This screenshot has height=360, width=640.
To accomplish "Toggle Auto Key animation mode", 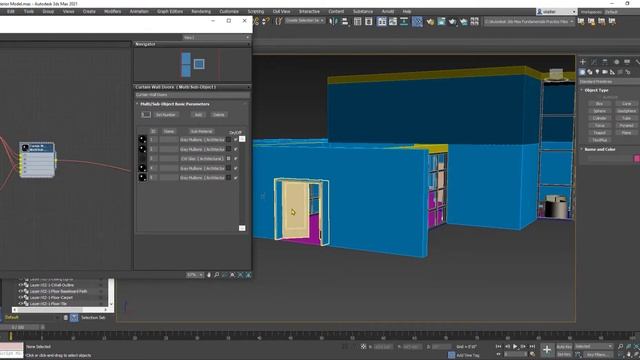I will coord(564,347).
